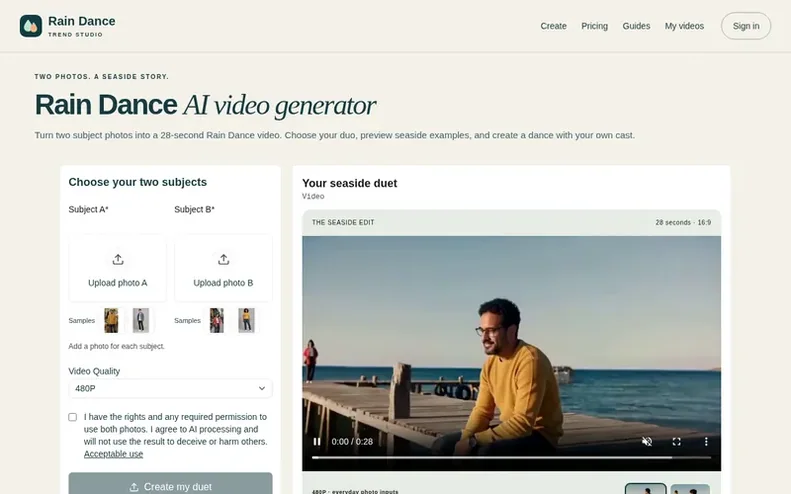
Task: Click the 0:00 / 0:28 time display
Action: point(352,442)
